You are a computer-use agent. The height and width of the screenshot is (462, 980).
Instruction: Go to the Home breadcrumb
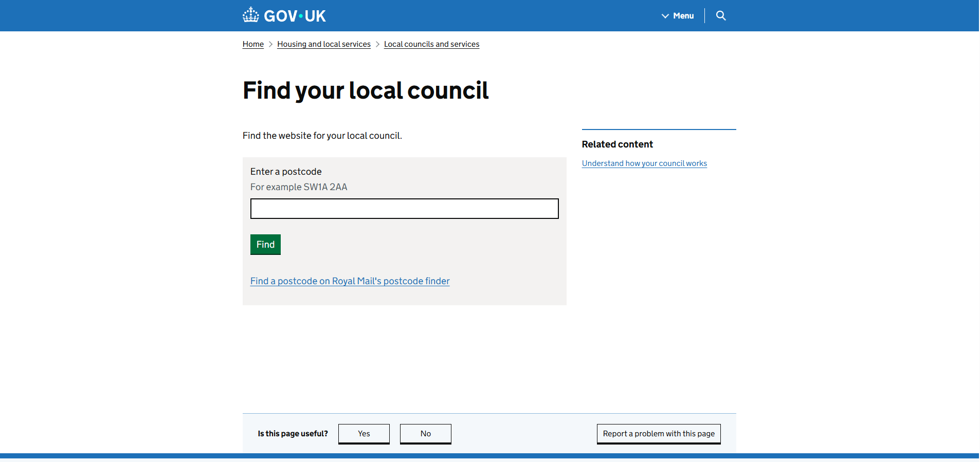tap(253, 44)
